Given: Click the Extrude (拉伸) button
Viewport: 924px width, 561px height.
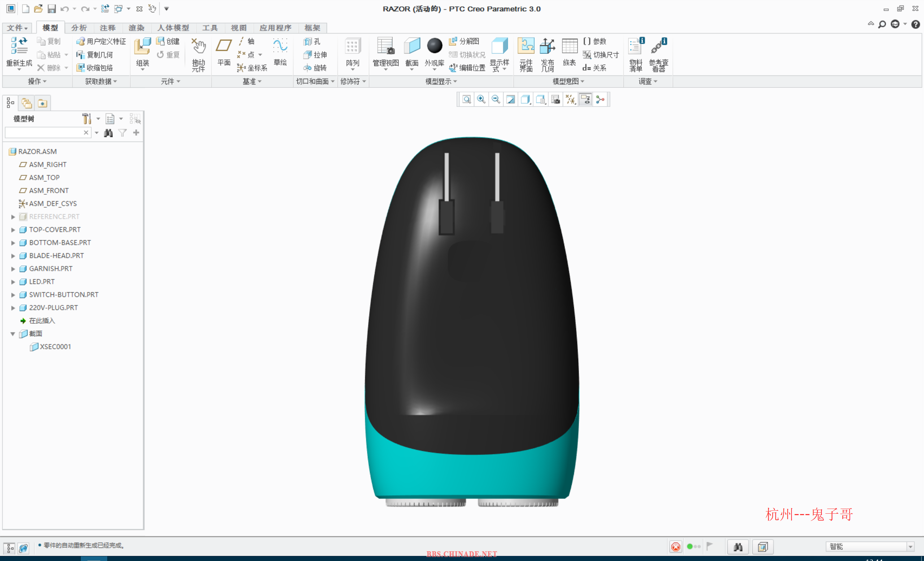Looking at the screenshot, I should tap(315, 55).
